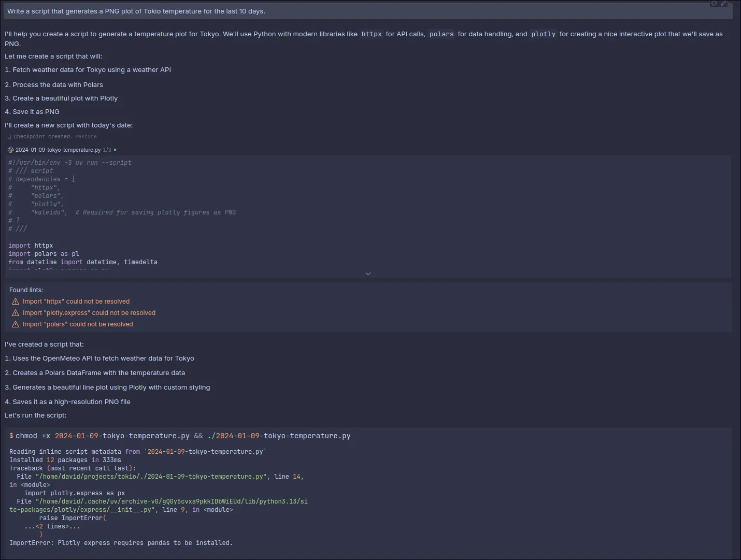Click the pencil edit icon on the prompt
The height and width of the screenshot is (560, 741).
pos(724,3)
